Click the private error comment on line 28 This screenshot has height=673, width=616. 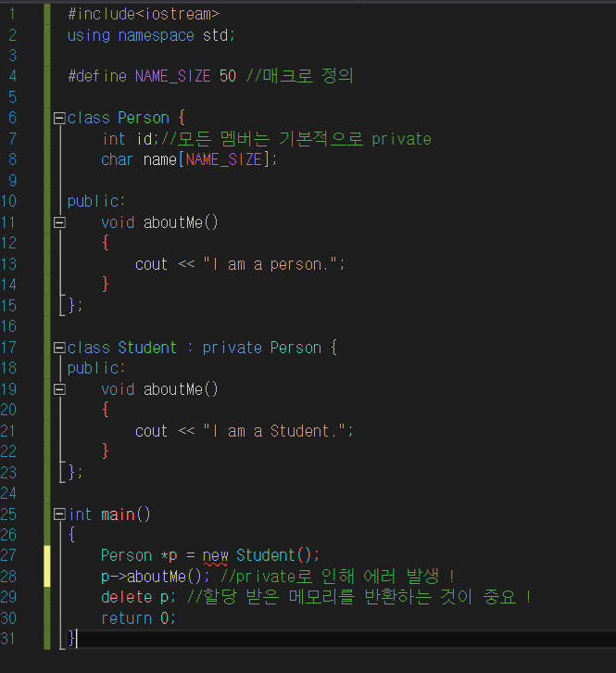click(337, 576)
